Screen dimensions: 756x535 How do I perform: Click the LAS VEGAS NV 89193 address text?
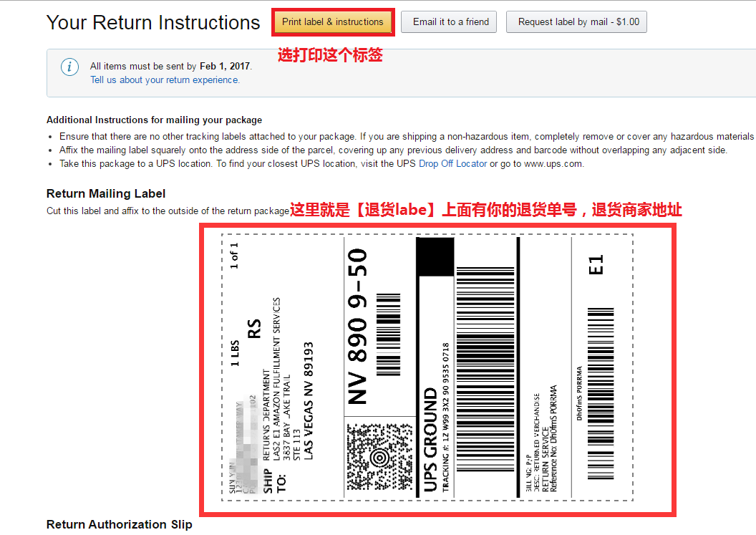(x=308, y=401)
